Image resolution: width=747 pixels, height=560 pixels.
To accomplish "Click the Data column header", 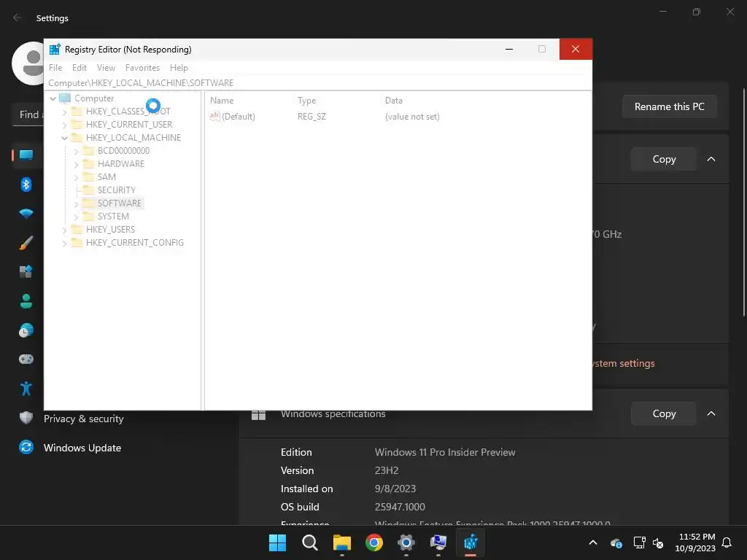I will (393, 101).
